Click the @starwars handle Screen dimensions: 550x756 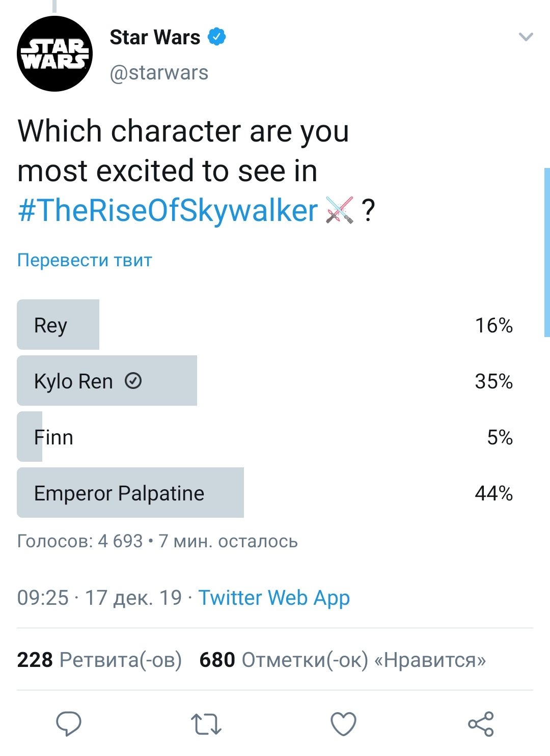coord(159,73)
